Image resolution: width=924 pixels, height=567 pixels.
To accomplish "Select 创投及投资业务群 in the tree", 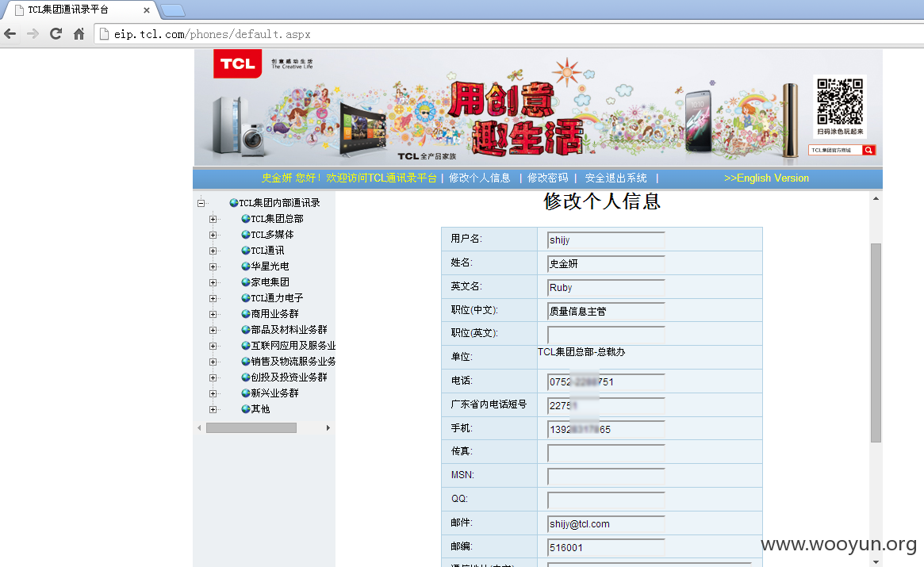I will pos(289,377).
